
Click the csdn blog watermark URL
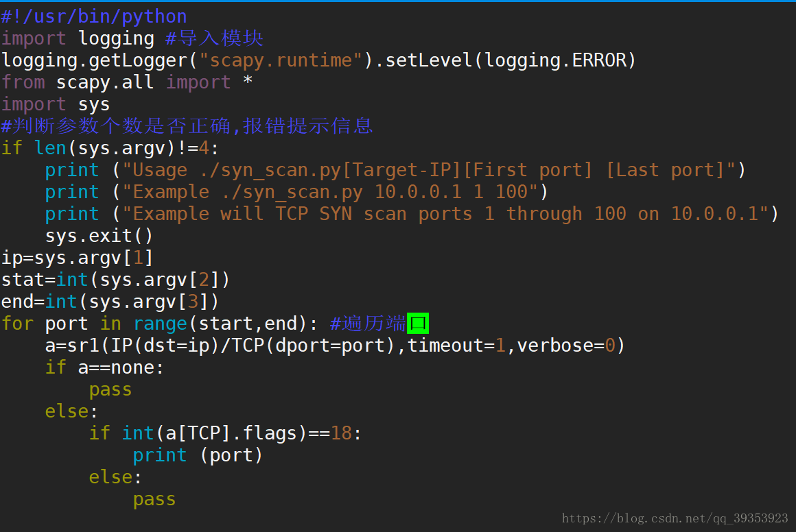tap(675, 518)
